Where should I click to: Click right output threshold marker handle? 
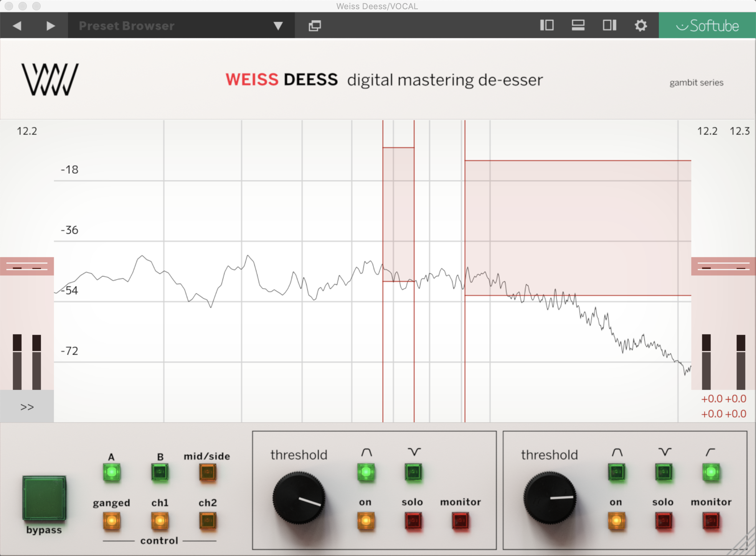(x=723, y=266)
